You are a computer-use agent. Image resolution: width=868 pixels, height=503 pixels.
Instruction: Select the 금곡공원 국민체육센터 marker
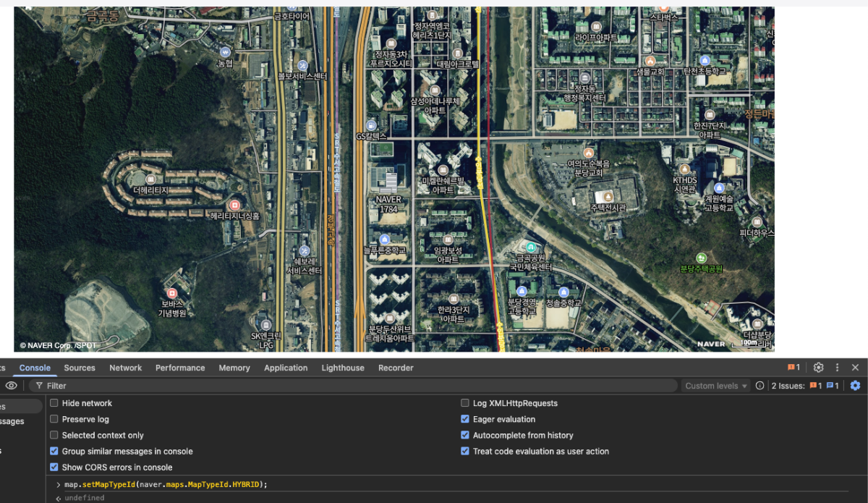pyautogui.click(x=531, y=247)
